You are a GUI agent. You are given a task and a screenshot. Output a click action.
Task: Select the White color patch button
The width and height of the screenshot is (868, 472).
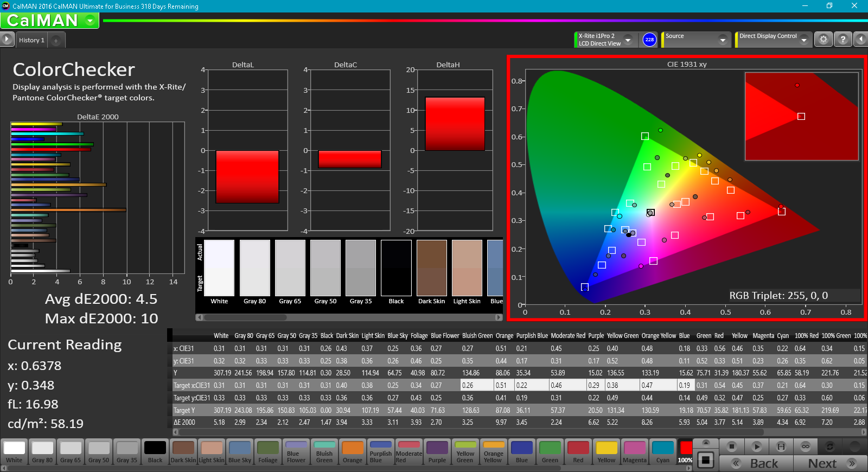click(x=14, y=451)
